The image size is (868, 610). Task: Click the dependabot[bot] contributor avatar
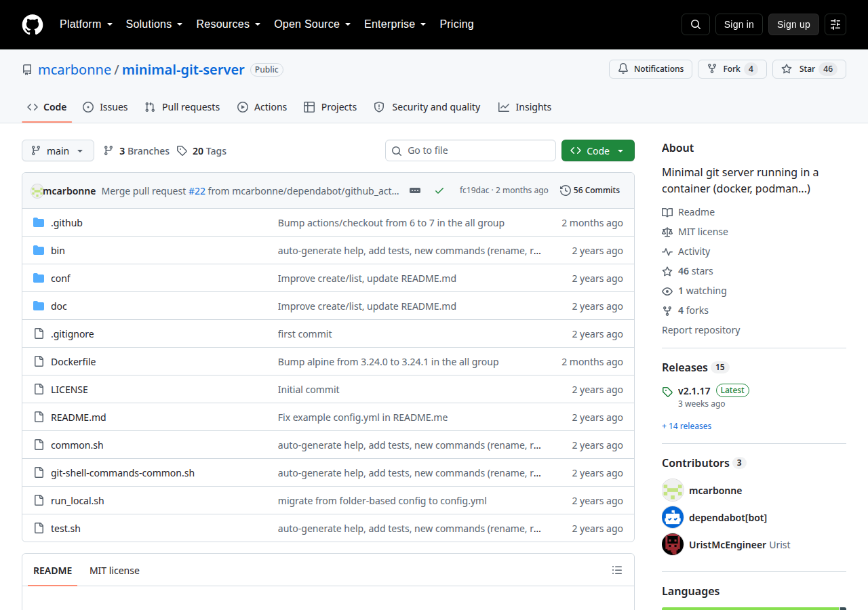673,517
